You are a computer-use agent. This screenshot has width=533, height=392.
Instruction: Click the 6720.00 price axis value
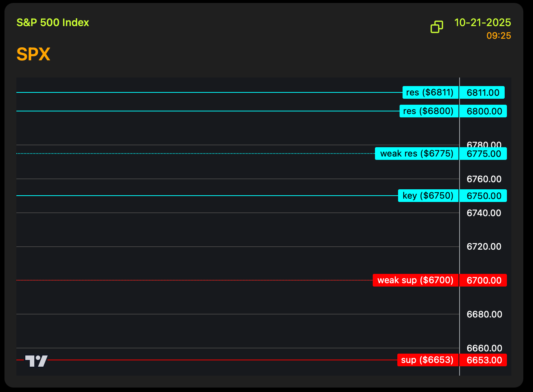click(x=484, y=247)
